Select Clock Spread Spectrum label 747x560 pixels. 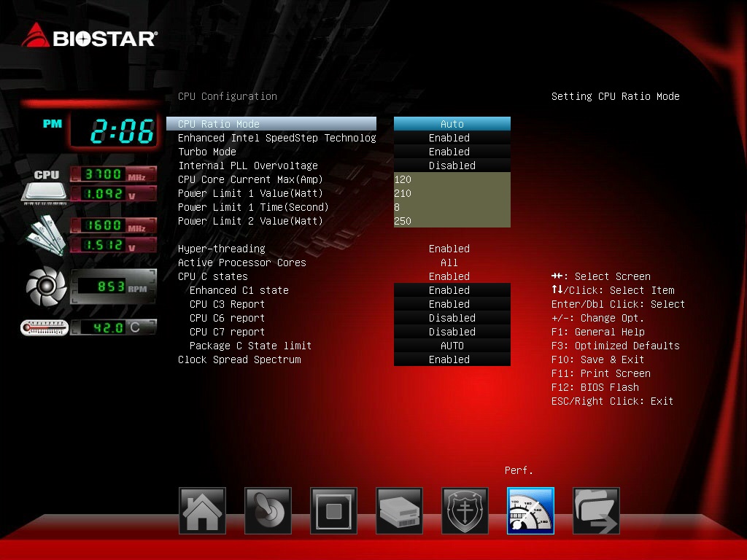pyautogui.click(x=239, y=359)
